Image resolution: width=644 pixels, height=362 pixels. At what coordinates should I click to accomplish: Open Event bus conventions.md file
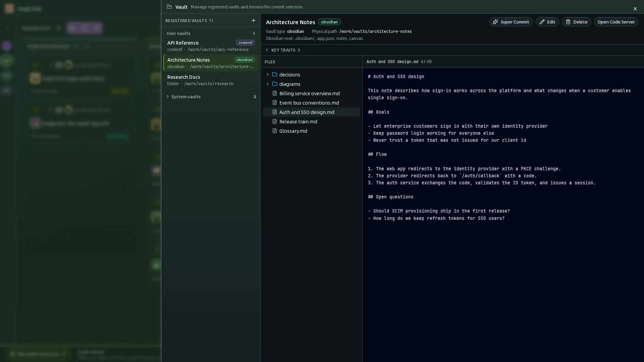click(311, 103)
